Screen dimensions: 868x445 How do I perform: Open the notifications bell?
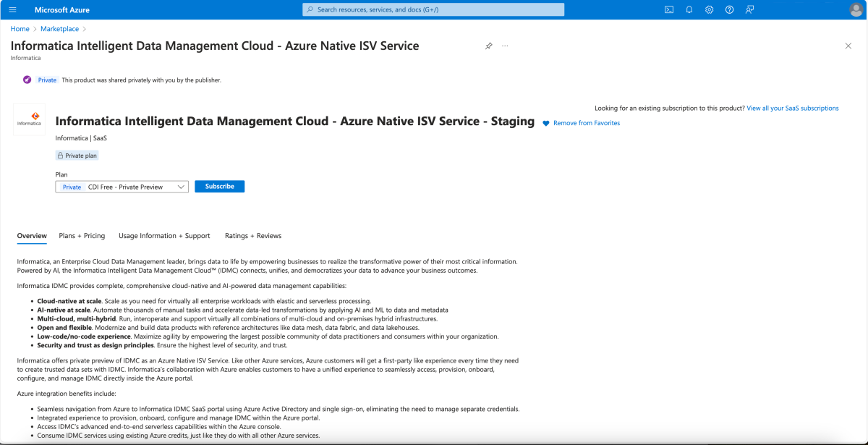point(689,9)
